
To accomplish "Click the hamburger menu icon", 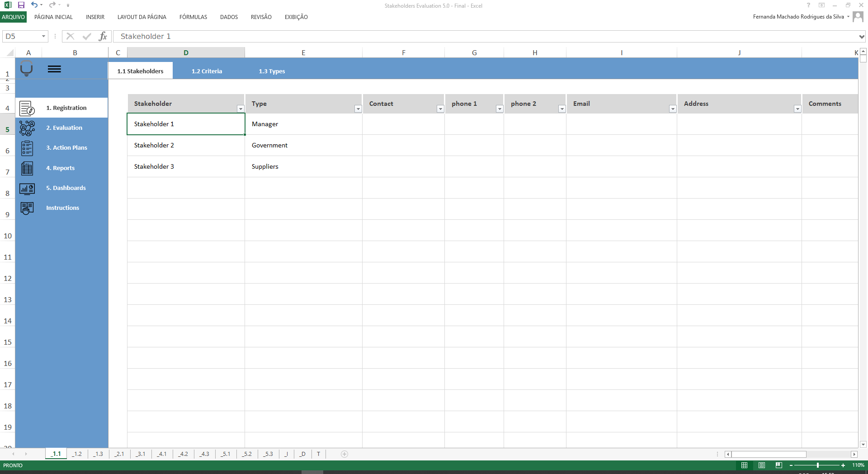I will (x=54, y=69).
